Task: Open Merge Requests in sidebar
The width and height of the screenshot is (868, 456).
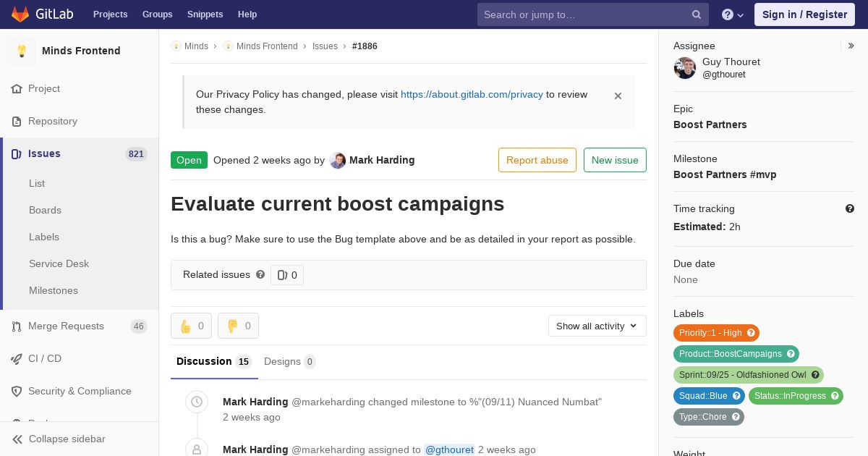Action: point(66,326)
